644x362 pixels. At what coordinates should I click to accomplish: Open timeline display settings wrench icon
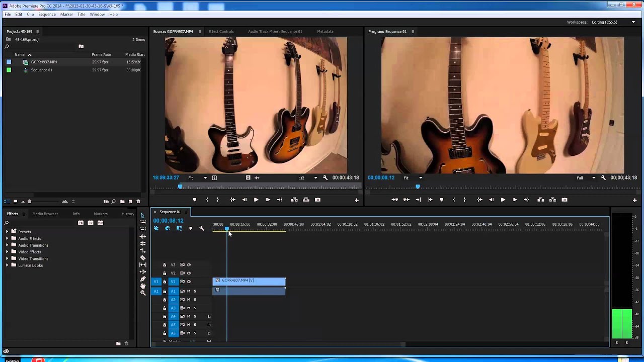[x=202, y=228]
